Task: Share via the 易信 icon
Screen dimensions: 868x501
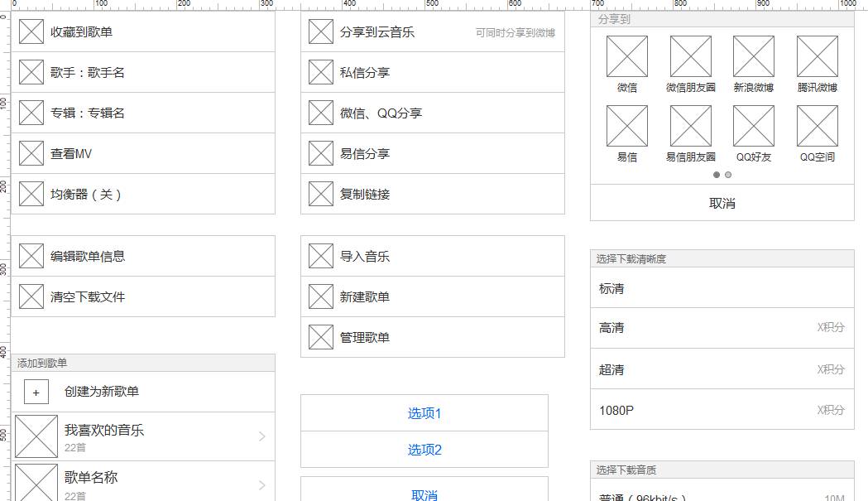Action: point(627,126)
